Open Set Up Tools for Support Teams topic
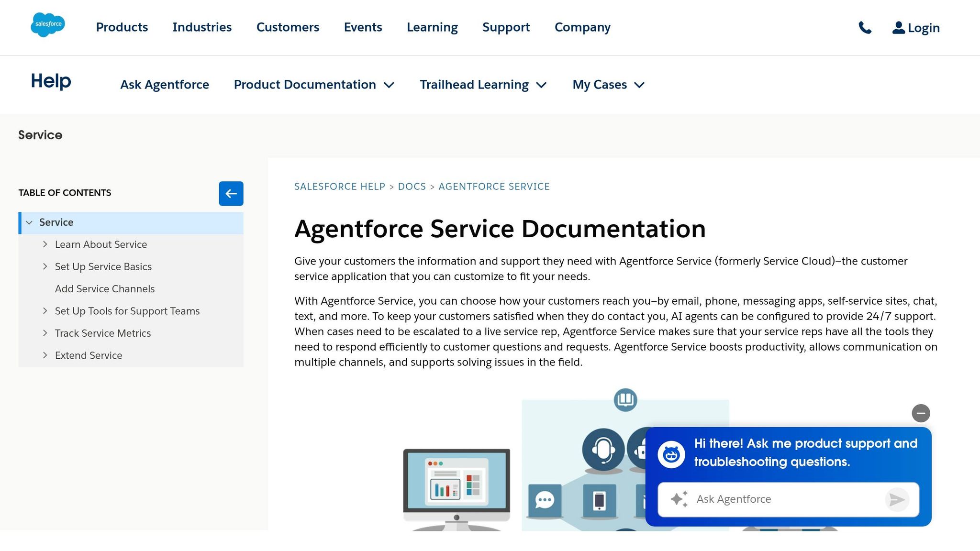Viewport: 980px width, 551px height. [x=127, y=311]
